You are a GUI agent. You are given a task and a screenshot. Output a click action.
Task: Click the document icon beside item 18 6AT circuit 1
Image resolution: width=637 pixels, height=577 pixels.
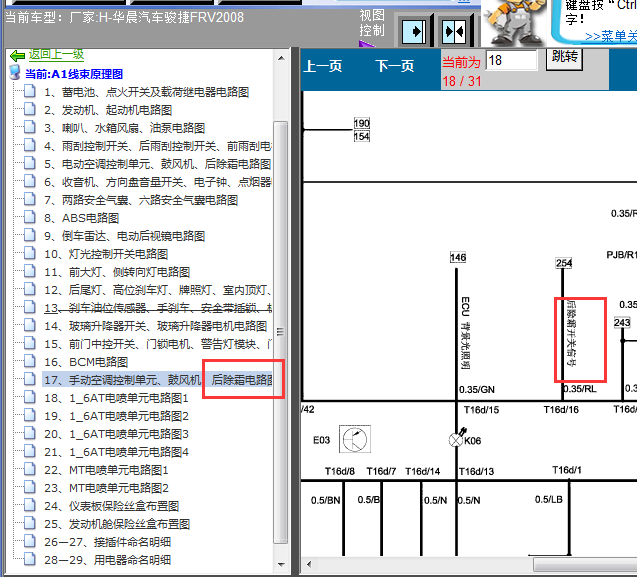(29, 397)
